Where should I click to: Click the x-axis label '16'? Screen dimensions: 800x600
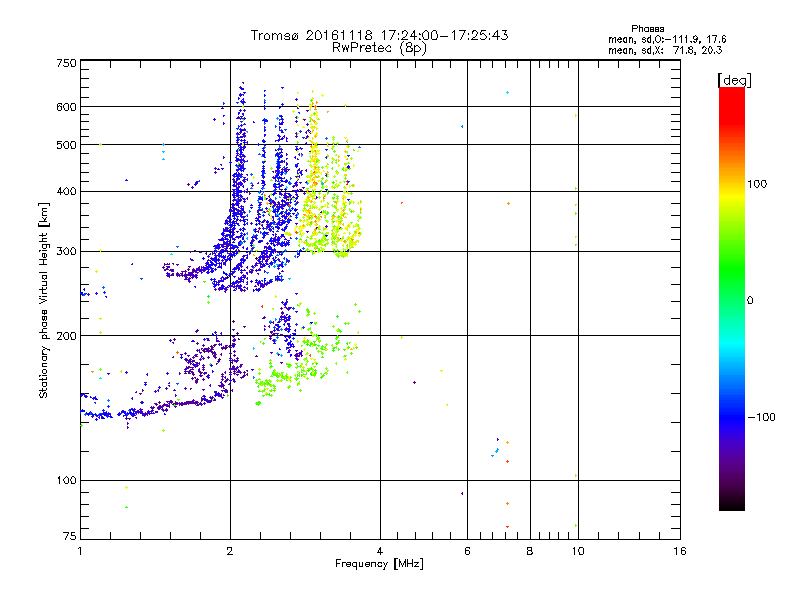tap(680, 551)
